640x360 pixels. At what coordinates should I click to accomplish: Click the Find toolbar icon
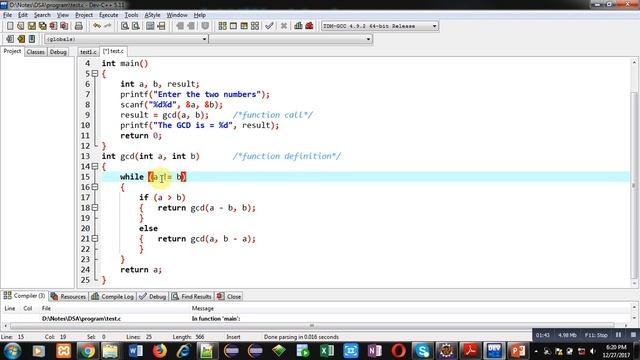coord(125,26)
